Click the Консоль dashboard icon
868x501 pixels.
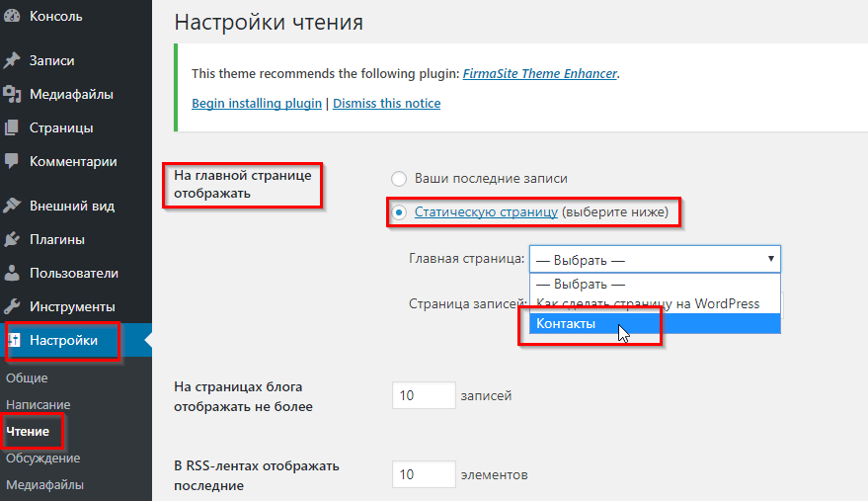pyautogui.click(x=12, y=16)
